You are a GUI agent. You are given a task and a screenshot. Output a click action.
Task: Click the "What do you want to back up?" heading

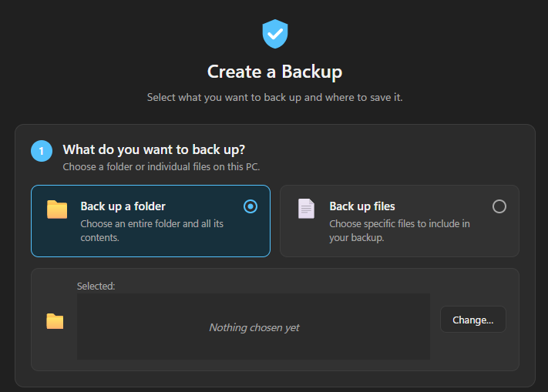click(154, 149)
